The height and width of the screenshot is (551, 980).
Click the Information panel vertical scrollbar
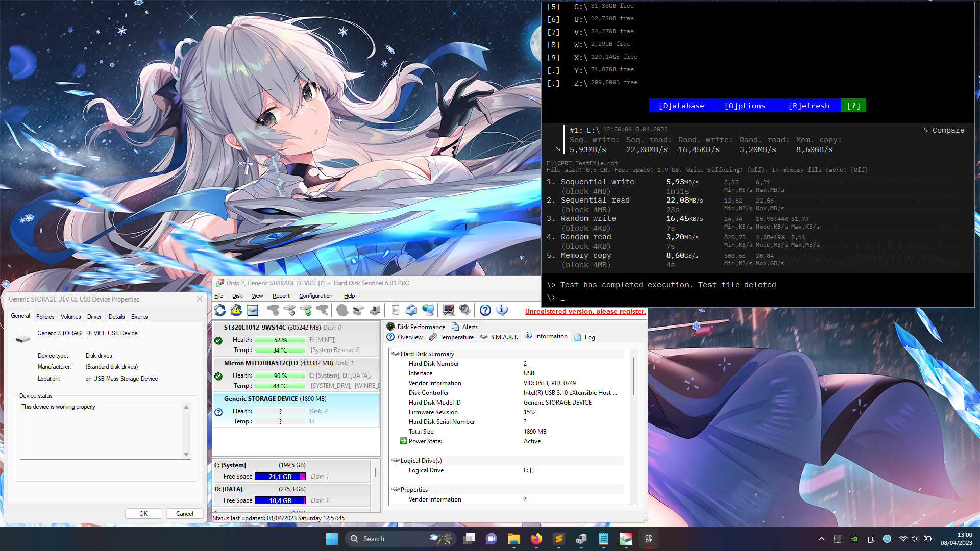[634, 377]
